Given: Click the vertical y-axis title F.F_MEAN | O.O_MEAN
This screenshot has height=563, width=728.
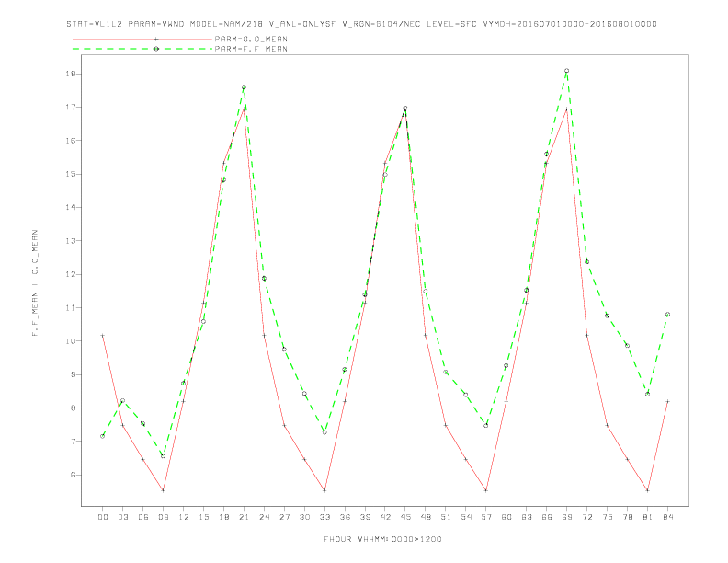Looking at the screenshot, I should point(35,283).
